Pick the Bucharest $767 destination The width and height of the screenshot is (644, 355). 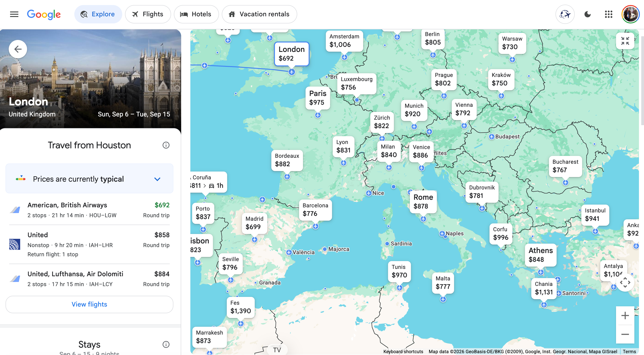pyautogui.click(x=565, y=166)
